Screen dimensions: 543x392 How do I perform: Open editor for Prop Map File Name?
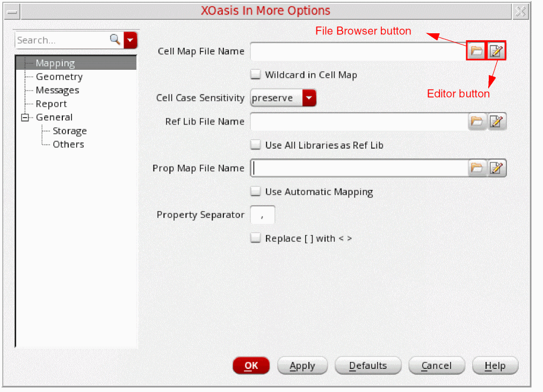pos(497,168)
